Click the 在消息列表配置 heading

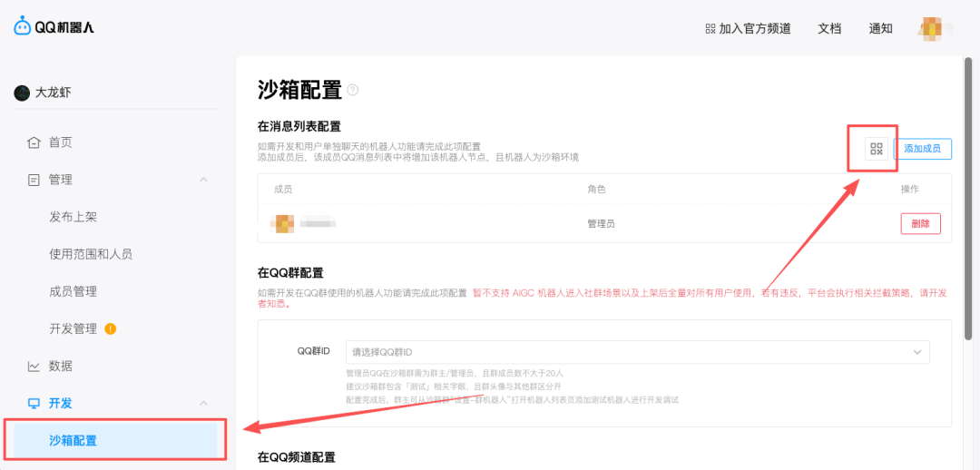pos(299,126)
